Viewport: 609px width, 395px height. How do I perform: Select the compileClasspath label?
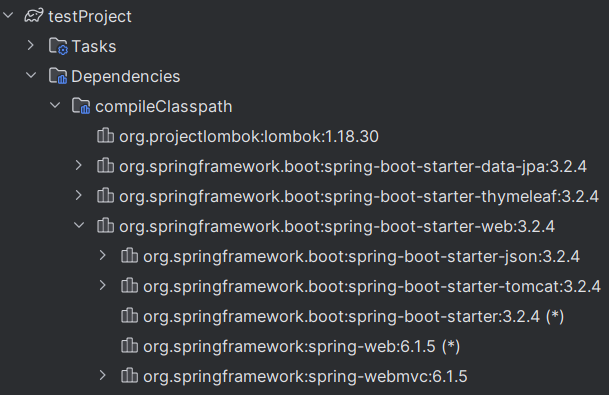click(164, 107)
